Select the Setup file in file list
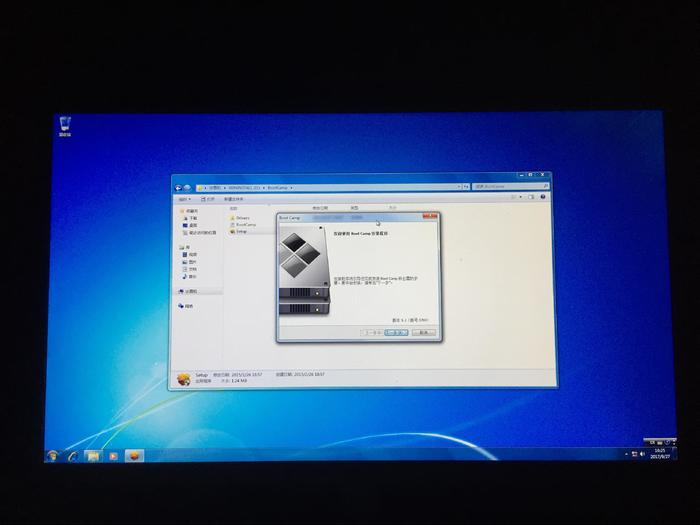 pos(238,232)
